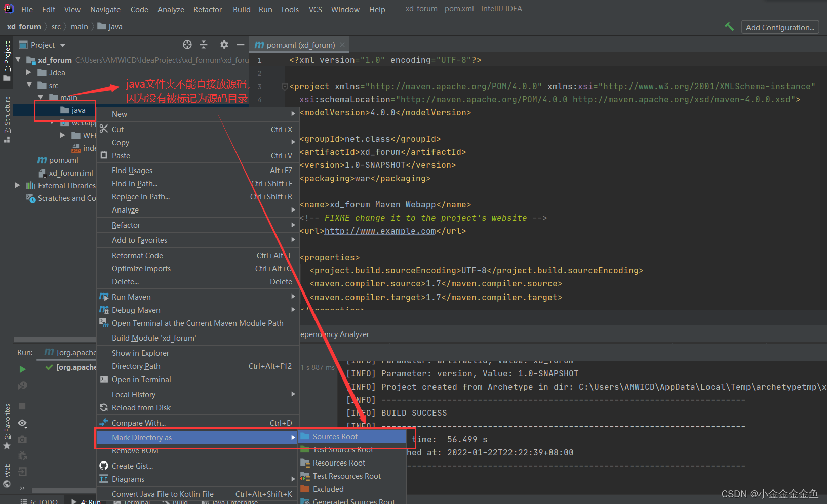Open the Web tool window tab

tap(7, 475)
